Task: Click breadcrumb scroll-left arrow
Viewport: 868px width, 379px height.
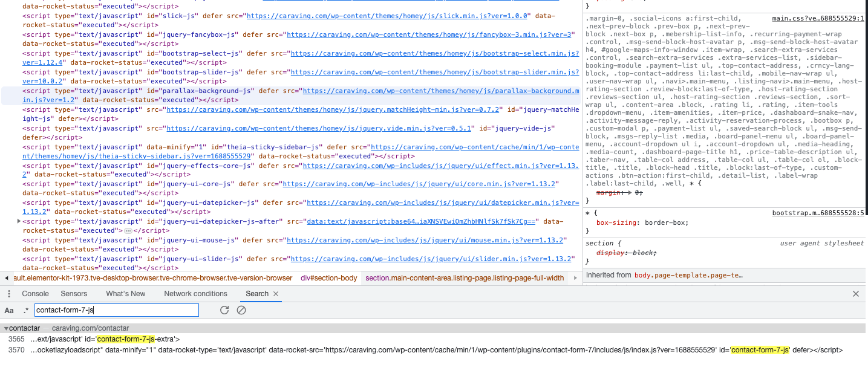Action: point(7,278)
